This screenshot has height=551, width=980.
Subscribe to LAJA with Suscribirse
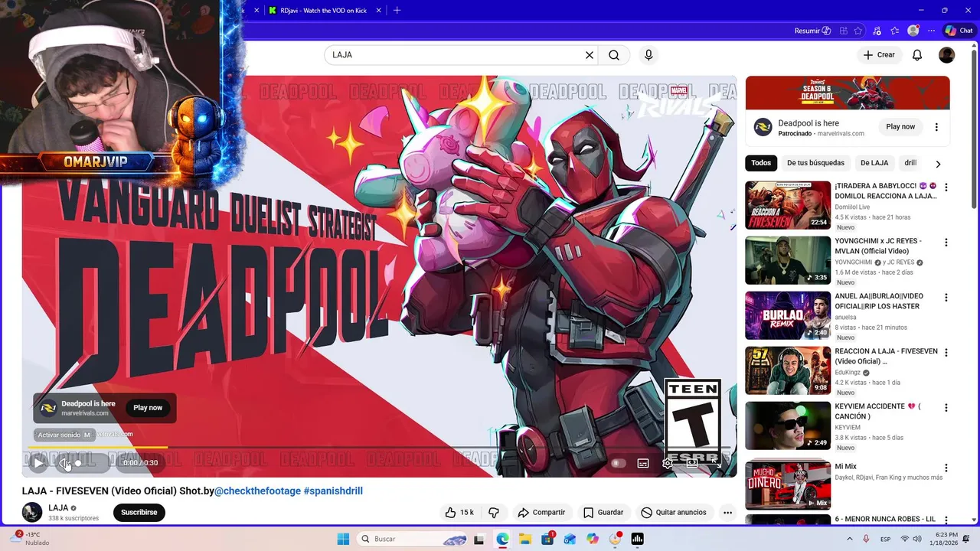coord(139,513)
